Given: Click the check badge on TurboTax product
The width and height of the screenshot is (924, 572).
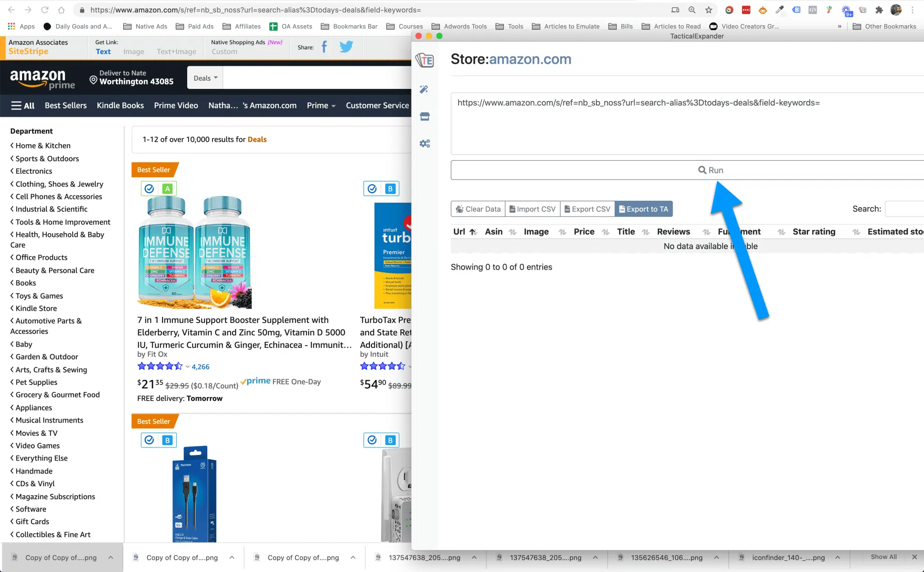Looking at the screenshot, I should click(372, 189).
